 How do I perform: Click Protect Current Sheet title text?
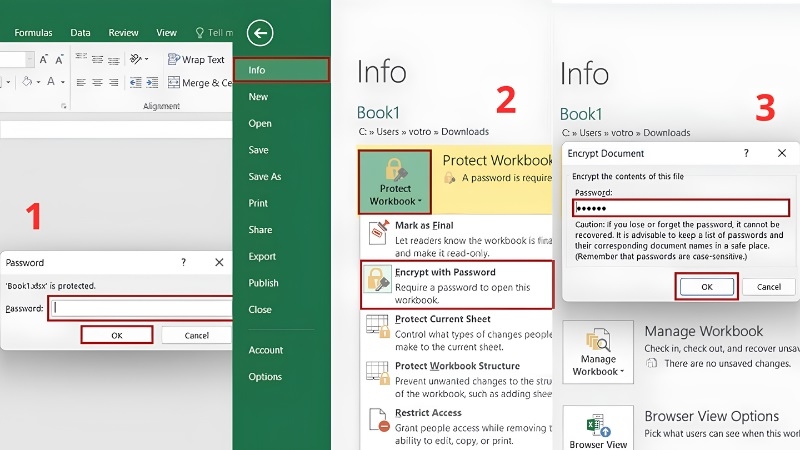pyautogui.click(x=443, y=319)
